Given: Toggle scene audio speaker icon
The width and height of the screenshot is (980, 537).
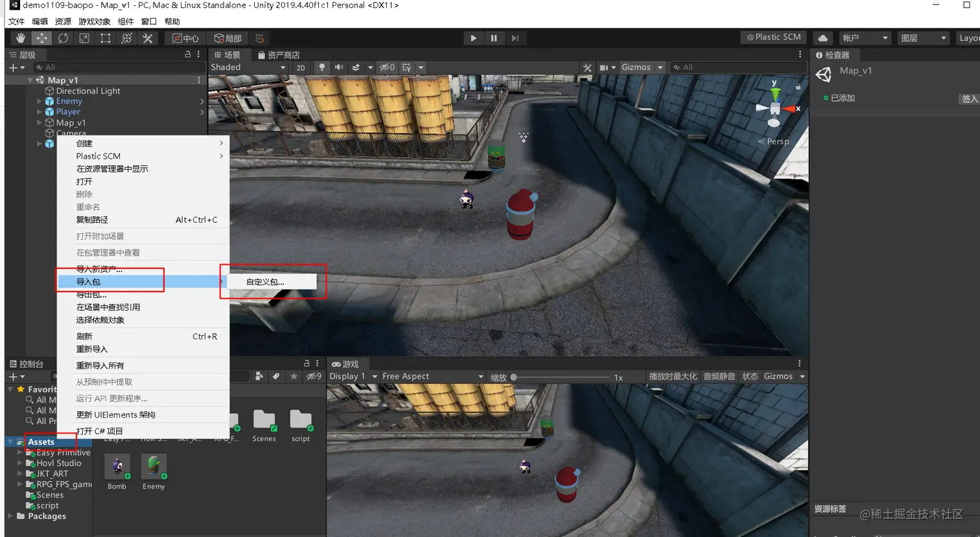Looking at the screenshot, I should coord(339,67).
